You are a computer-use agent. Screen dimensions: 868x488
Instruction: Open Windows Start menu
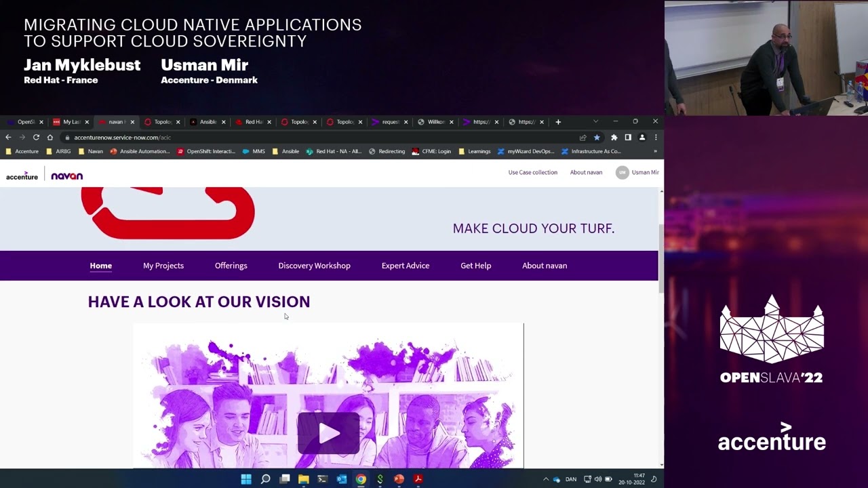click(x=246, y=479)
